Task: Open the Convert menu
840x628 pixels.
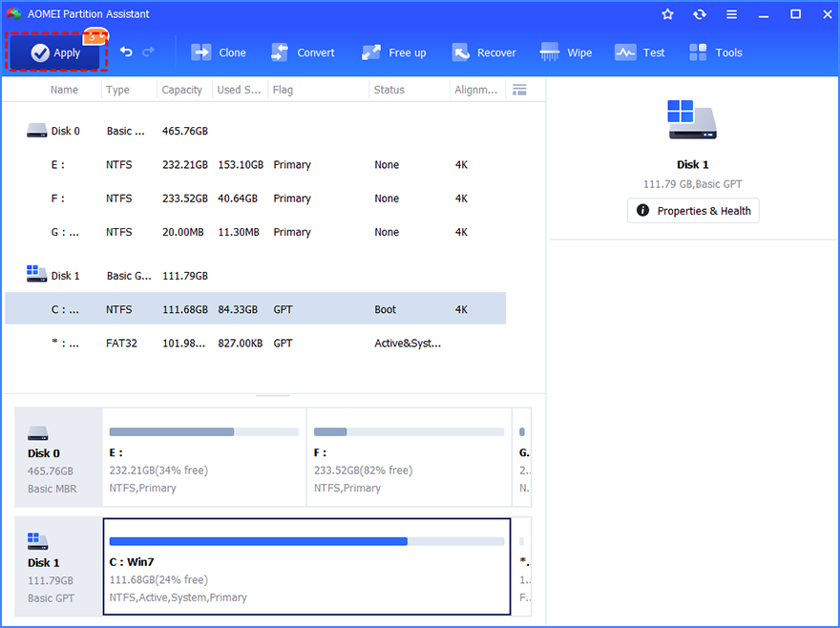Action: click(303, 52)
